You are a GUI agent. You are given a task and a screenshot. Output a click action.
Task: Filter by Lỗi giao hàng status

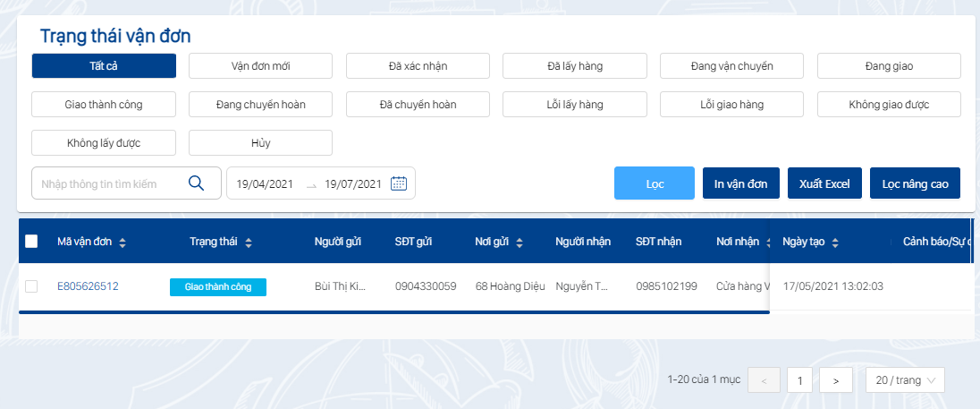(732, 105)
